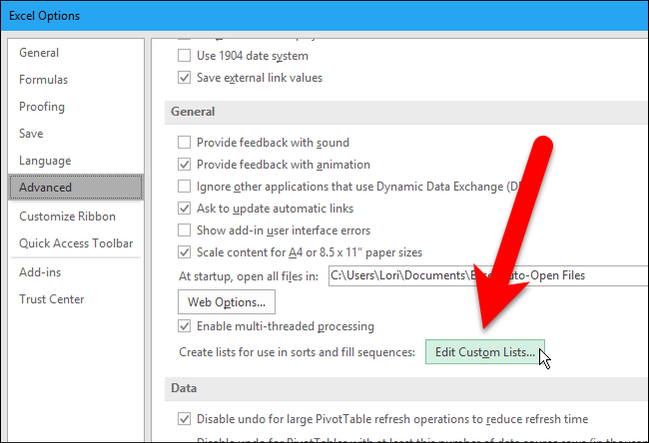This screenshot has width=649, height=443.
Task: Click the Edit Custom Lists button
Action: [x=485, y=352]
